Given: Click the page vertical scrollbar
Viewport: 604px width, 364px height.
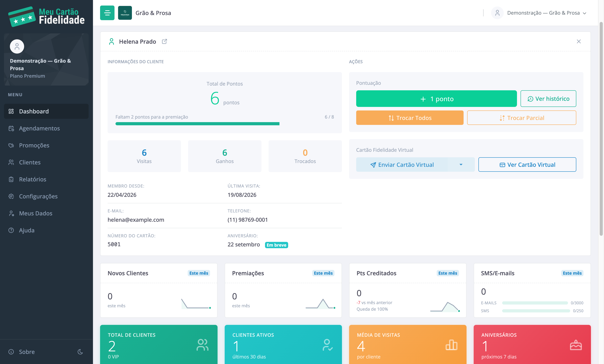Looking at the screenshot, I should 601,129.
